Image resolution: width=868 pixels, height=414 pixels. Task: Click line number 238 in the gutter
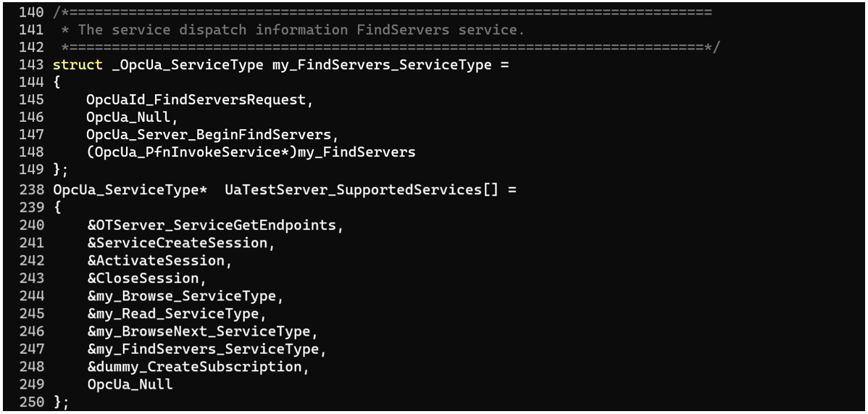tap(31, 190)
